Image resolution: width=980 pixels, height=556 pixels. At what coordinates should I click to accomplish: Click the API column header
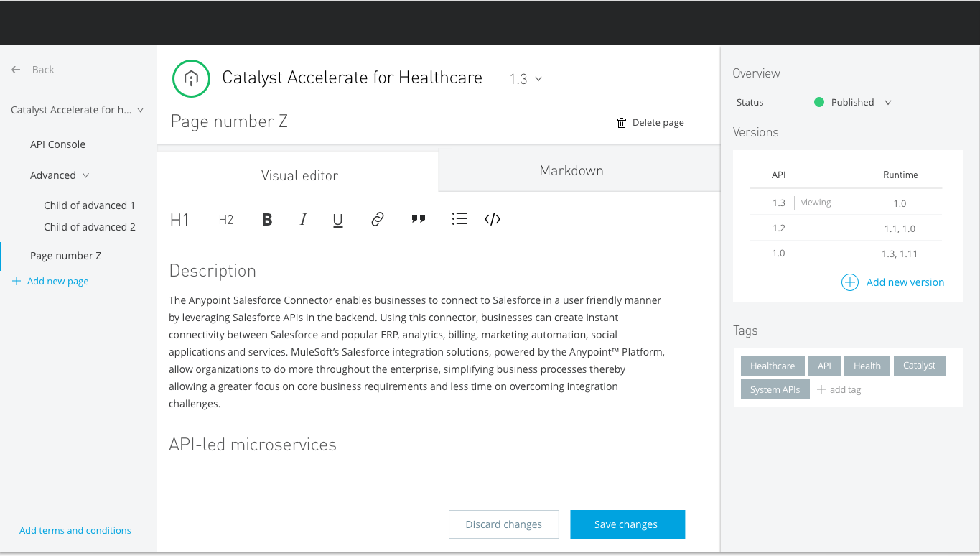(778, 175)
